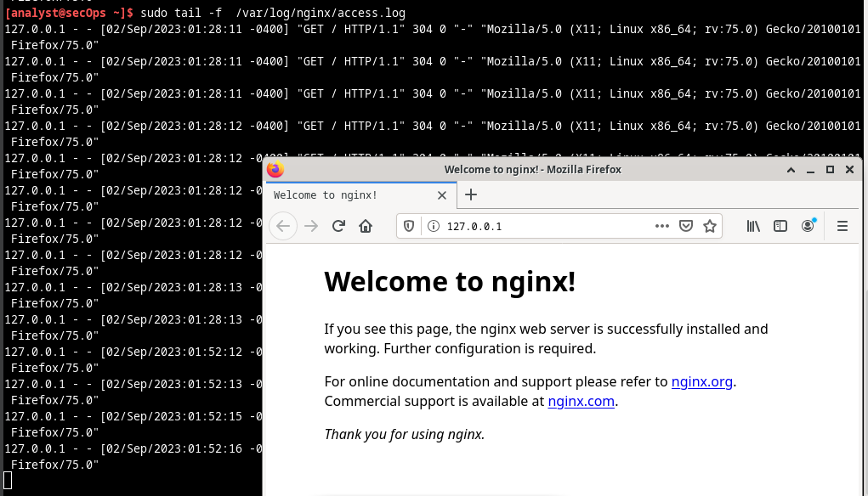Open the nginx.com commercial support link

pos(581,401)
